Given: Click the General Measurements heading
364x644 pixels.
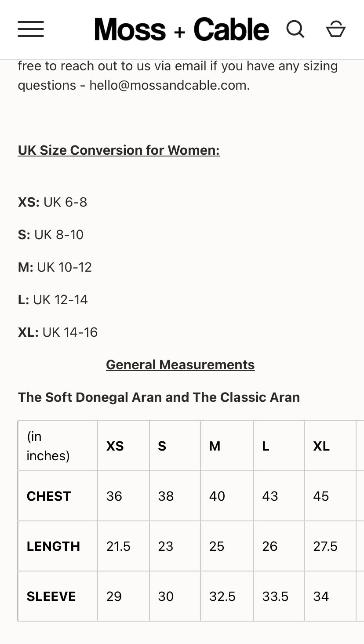Looking at the screenshot, I should (180, 365).
